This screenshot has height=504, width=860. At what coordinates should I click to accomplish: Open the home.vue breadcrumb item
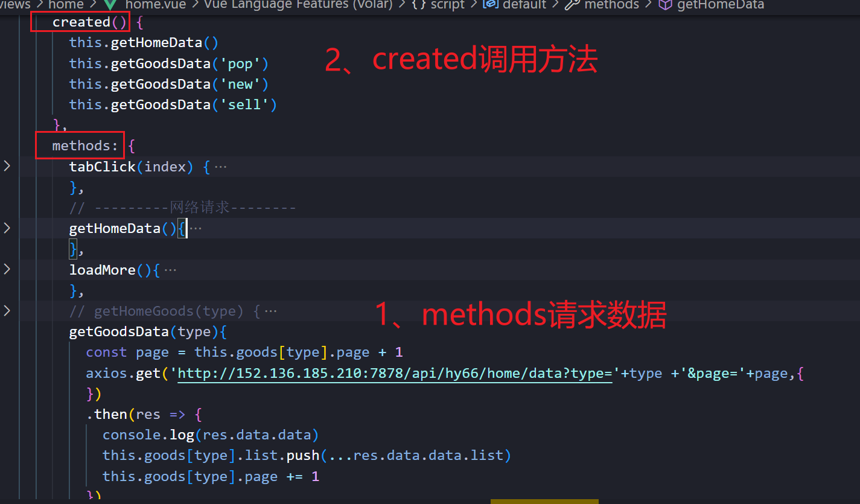pyautogui.click(x=156, y=5)
